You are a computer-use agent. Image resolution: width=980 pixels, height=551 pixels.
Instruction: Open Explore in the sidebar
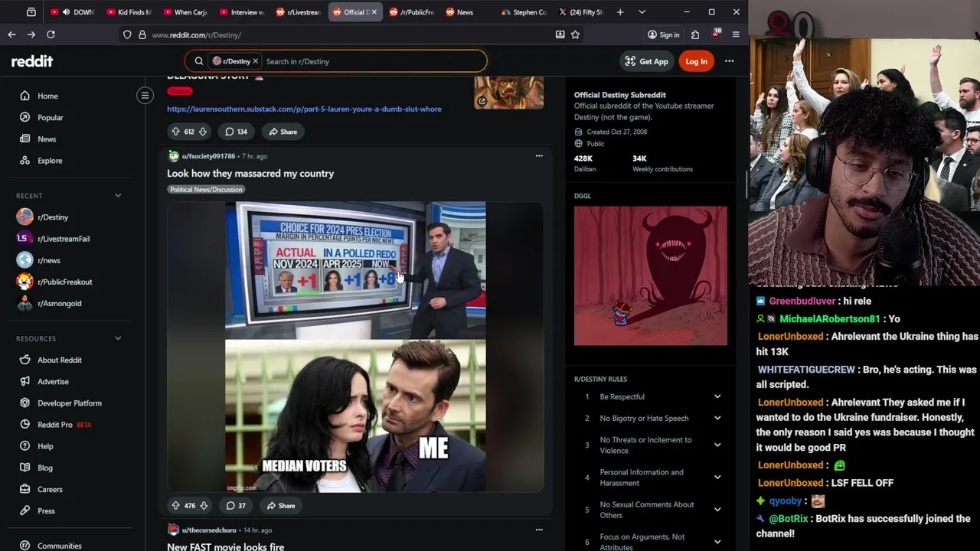click(50, 161)
